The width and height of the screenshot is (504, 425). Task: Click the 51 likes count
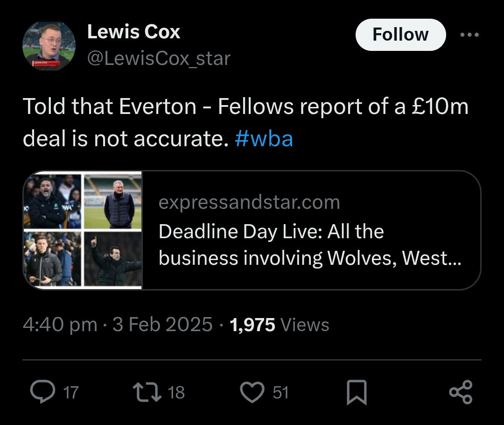(280, 392)
